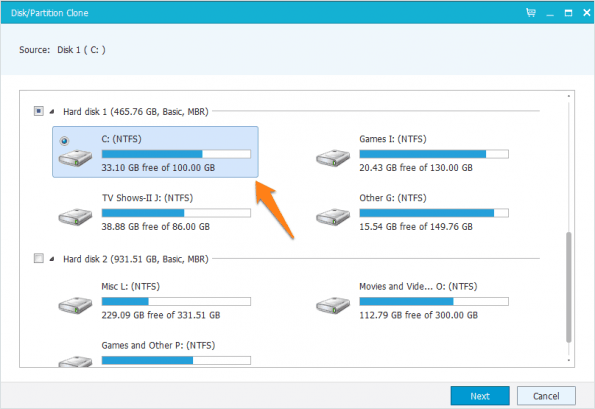Click the scrollbar down arrow
Screen dimensions: 595x409
(x=568, y=360)
